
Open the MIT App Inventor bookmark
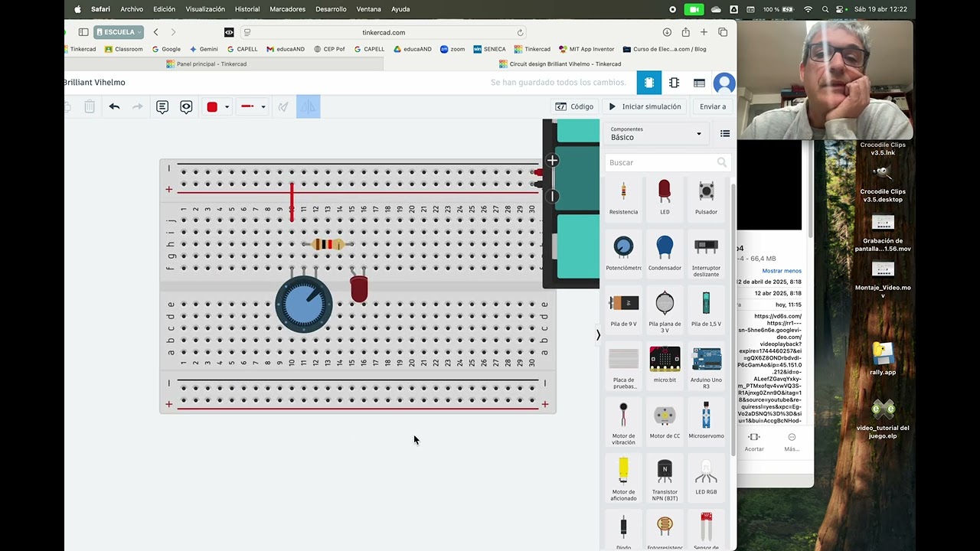(586, 49)
